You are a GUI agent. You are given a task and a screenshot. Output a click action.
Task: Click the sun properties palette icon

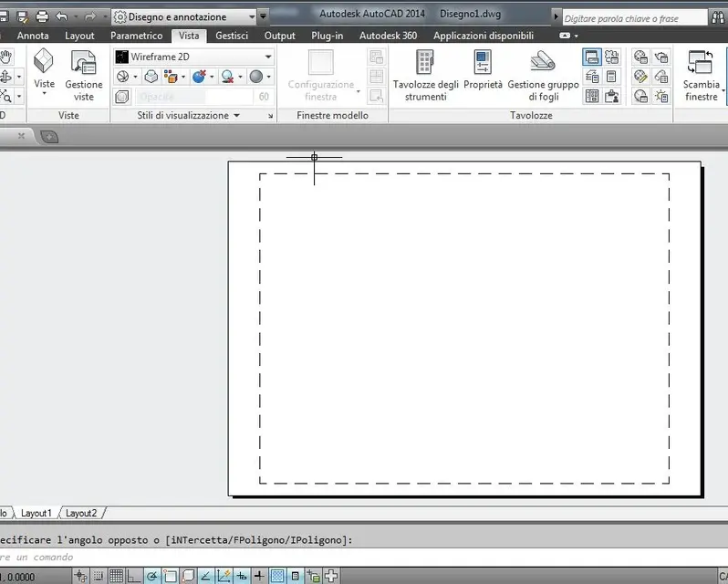(660, 97)
